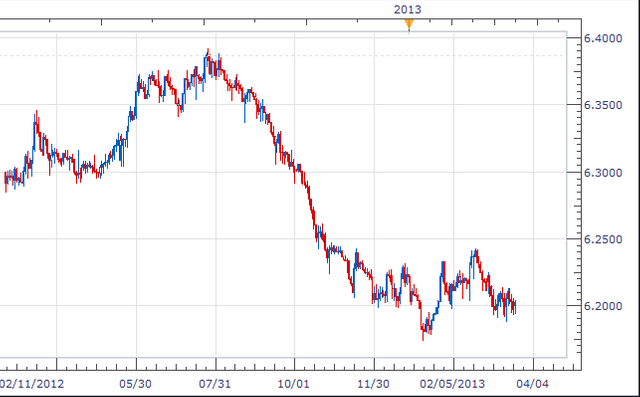Click the 02/11/2012 date axis label

(32, 384)
